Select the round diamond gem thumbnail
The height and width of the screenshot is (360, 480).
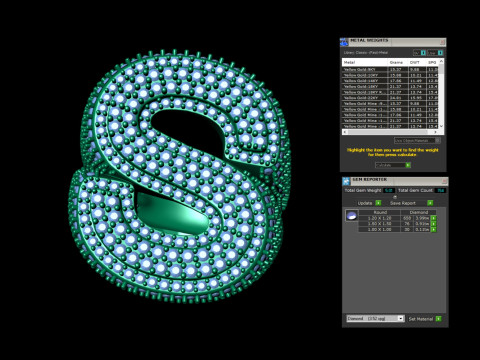point(352,216)
